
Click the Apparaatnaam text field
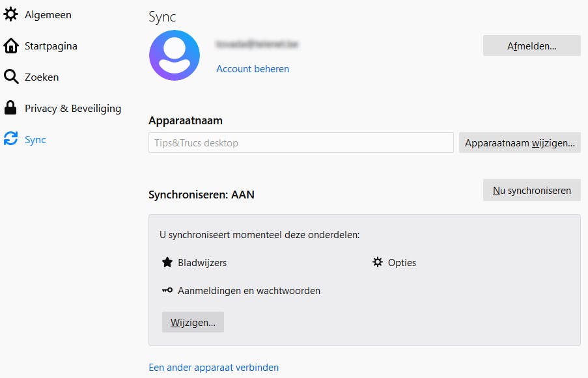point(301,142)
